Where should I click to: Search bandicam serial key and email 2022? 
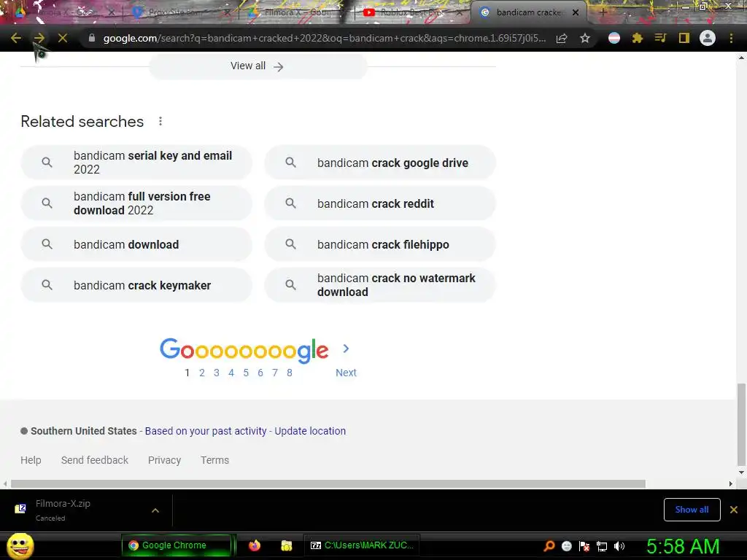[136, 163]
